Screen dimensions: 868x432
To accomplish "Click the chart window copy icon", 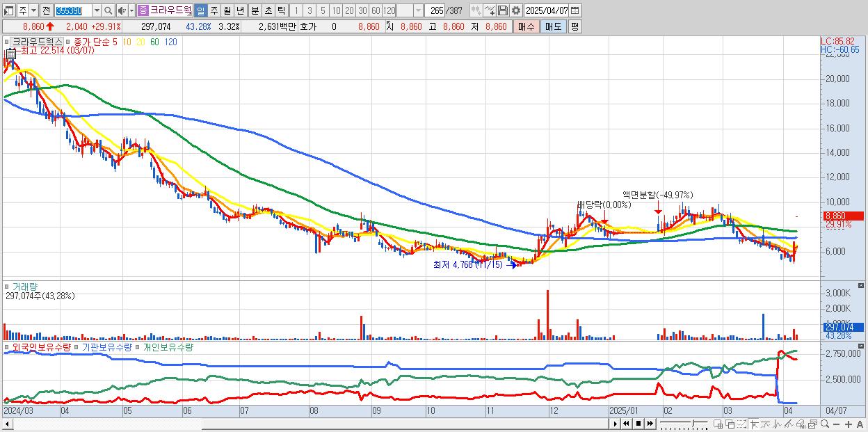I will (x=812, y=424).
